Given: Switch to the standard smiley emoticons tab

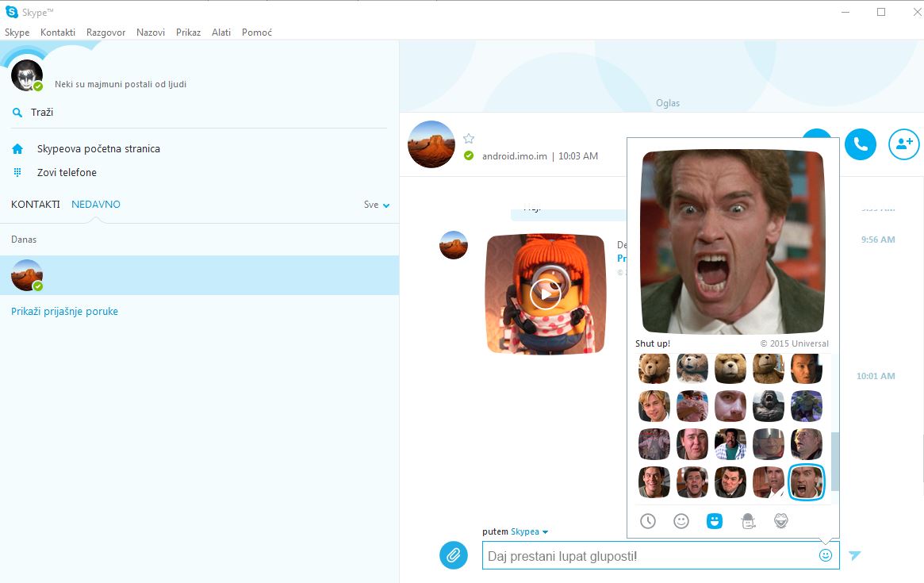Looking at the screenshot, I should click(681, 521).
